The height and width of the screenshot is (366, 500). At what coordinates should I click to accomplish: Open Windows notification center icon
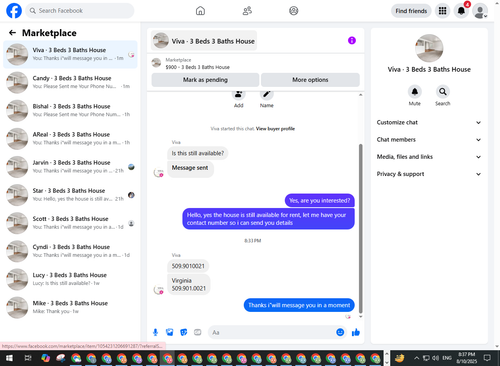[x=487, y=358]
